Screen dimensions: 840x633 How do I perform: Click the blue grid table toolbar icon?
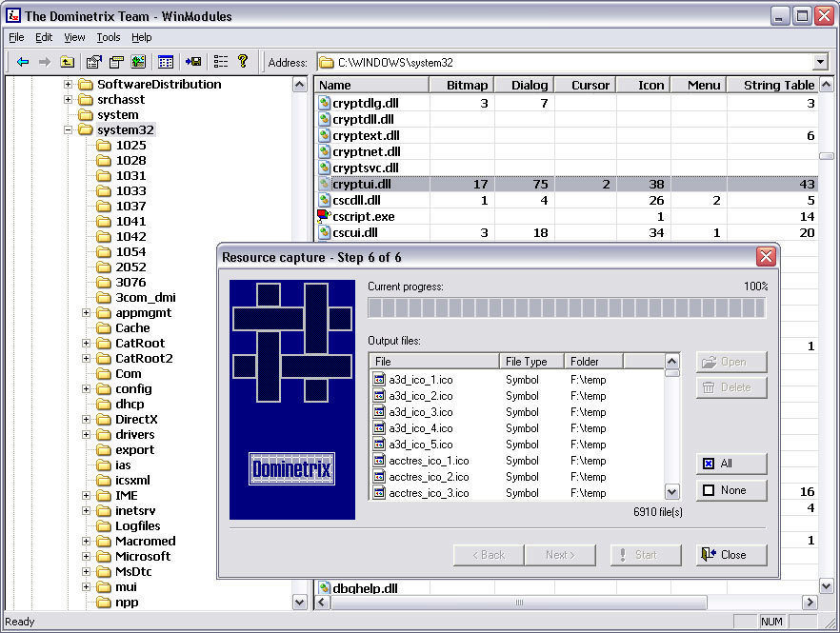[x=166, y=62]
